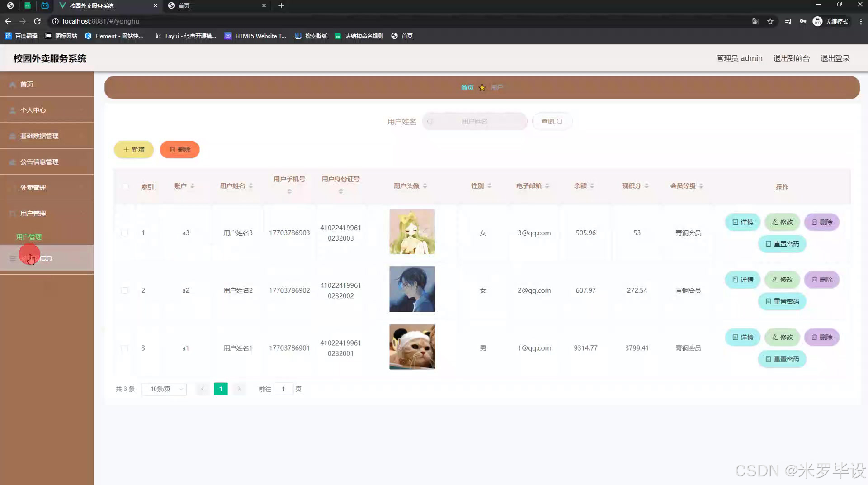
Task: Click the 前往 page number input field
Action: pos(283,389)
